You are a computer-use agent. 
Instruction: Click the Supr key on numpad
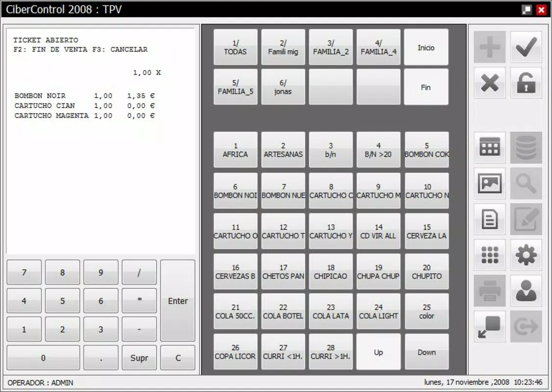140,358
